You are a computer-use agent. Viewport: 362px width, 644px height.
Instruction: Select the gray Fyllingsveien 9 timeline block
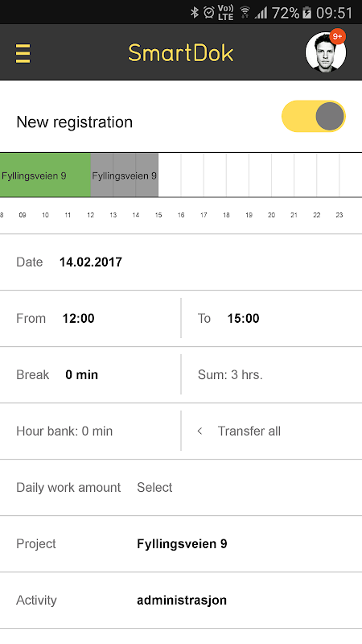(x=125, y=175)
